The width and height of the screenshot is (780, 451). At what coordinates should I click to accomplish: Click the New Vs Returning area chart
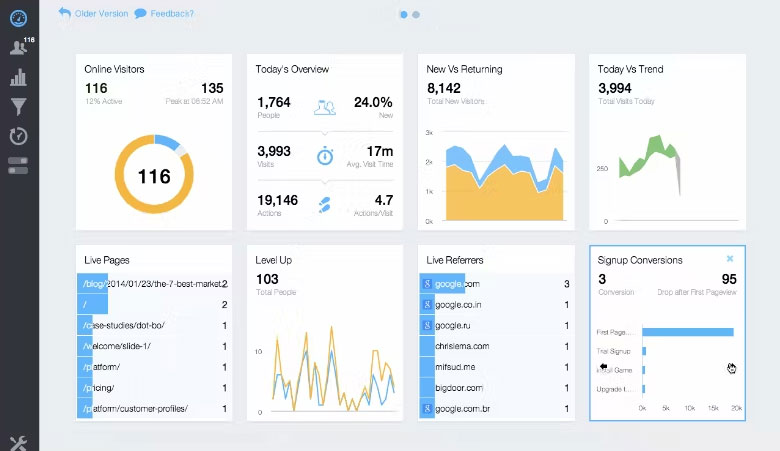pyautogui.click(x=505, y=182)
